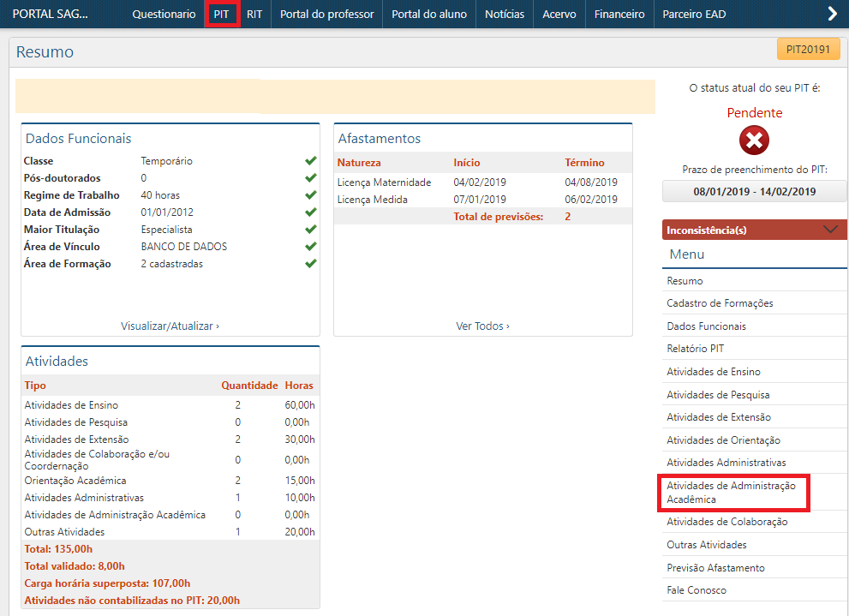Click green checkmark next to Classe
This screenshot has width=849, height=616.
(x=311, y=161)
